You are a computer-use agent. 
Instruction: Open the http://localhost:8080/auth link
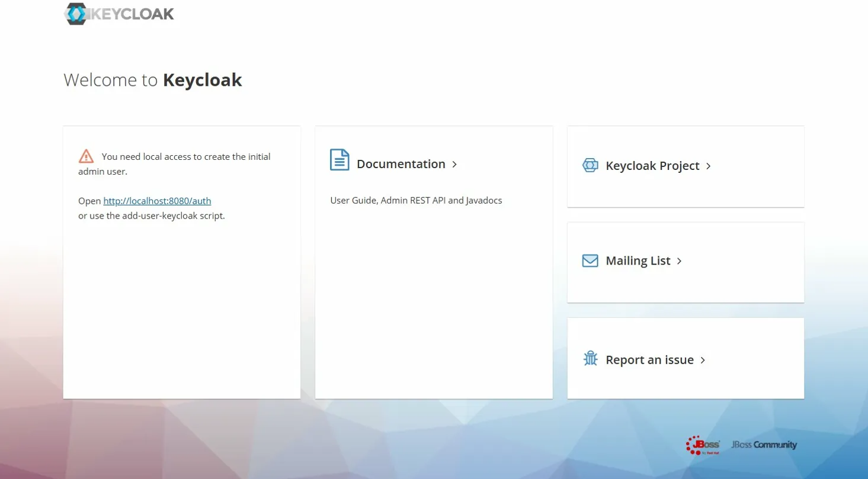pos(157,201)
